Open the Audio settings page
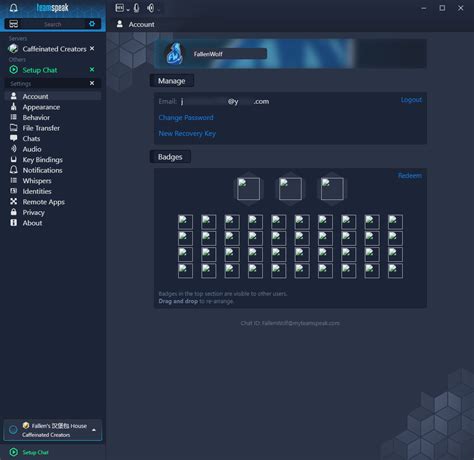The height and width of the screenshot is (460, 474). (32, 149)
